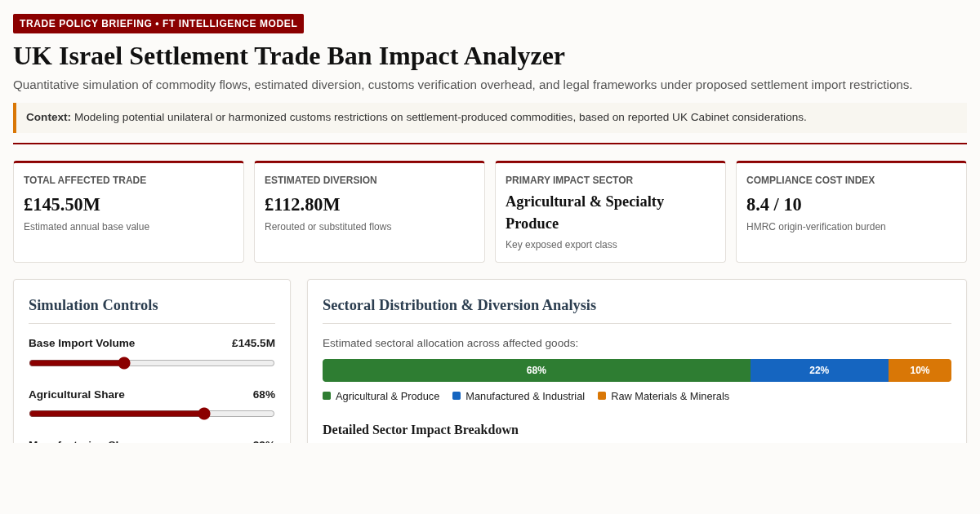The height and width of the screenshot is (514, 980).
Task: Click the main page title
Action: 289,55
